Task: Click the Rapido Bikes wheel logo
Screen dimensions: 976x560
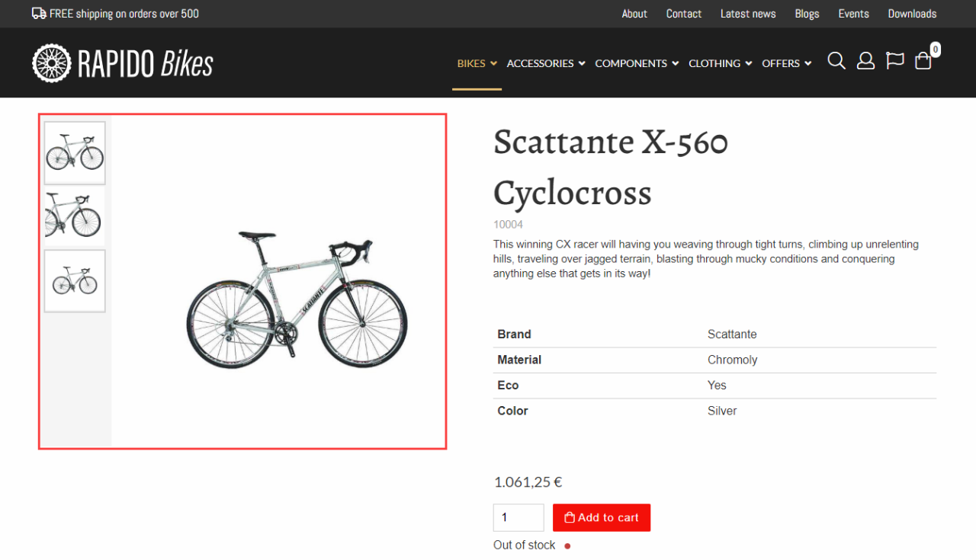Action: (x=51, y=63)
